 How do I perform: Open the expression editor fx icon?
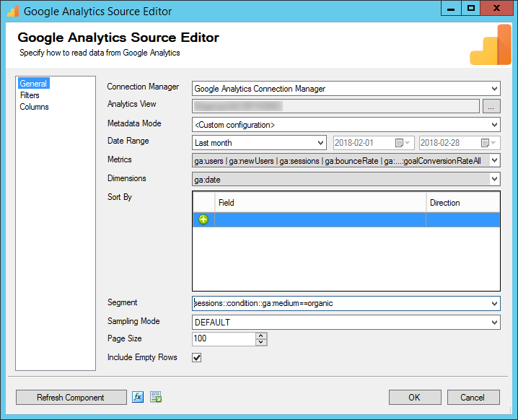pyautogui.click(x=138, y=396)
